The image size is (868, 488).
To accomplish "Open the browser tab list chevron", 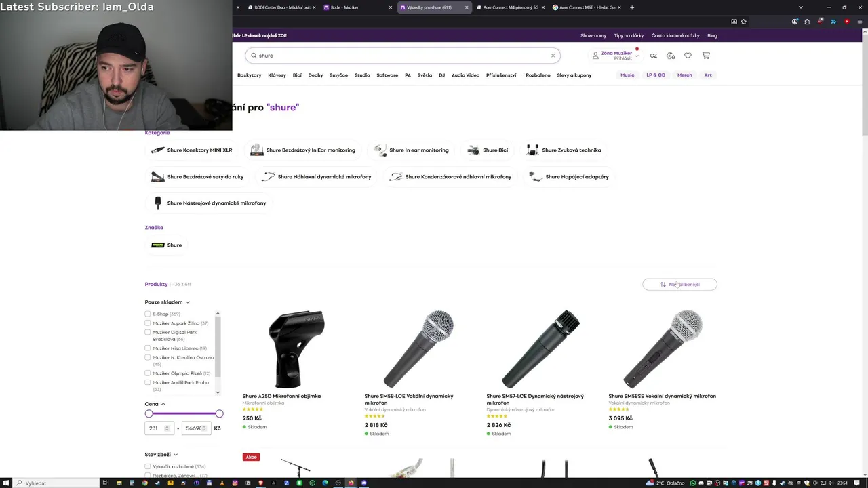I will pos(801,7).
